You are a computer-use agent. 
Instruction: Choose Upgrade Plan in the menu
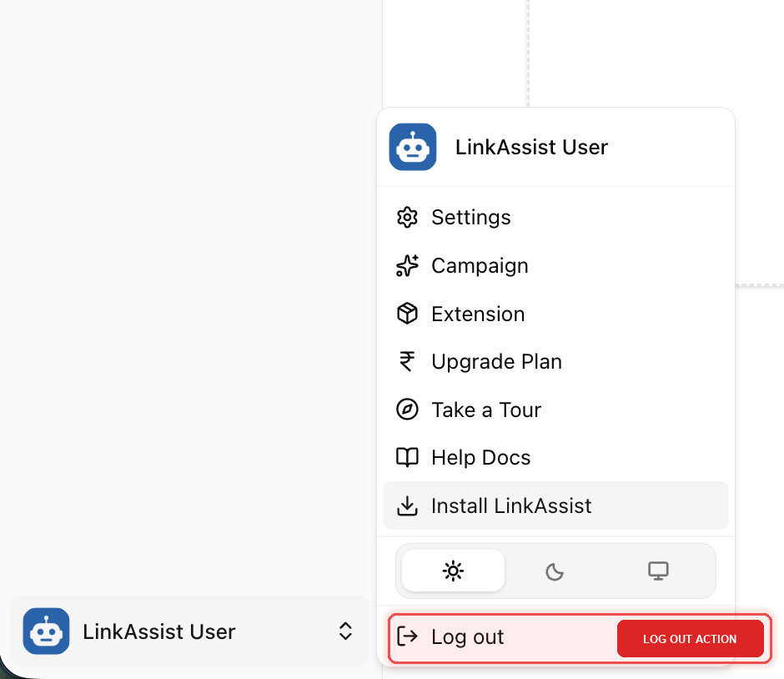point(555,361)
